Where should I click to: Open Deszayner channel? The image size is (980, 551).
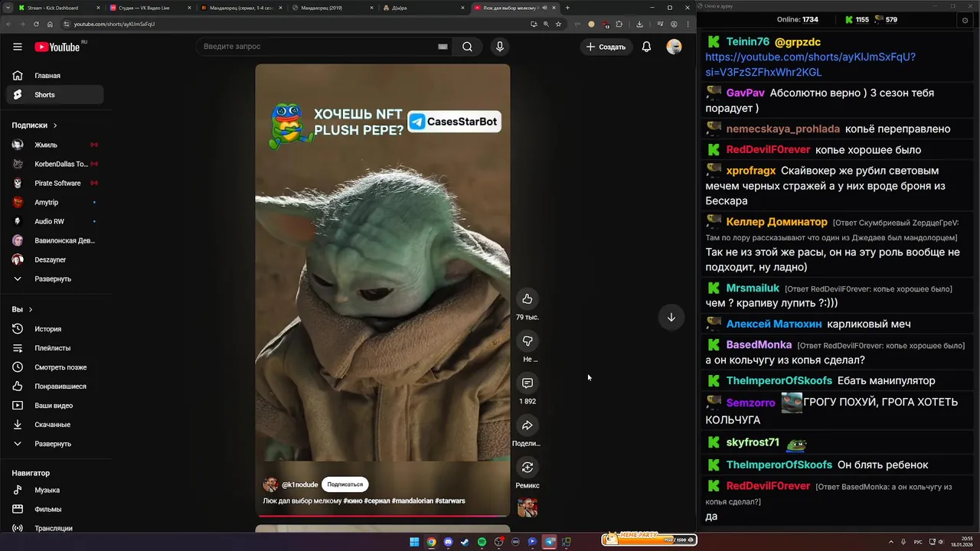54,259
